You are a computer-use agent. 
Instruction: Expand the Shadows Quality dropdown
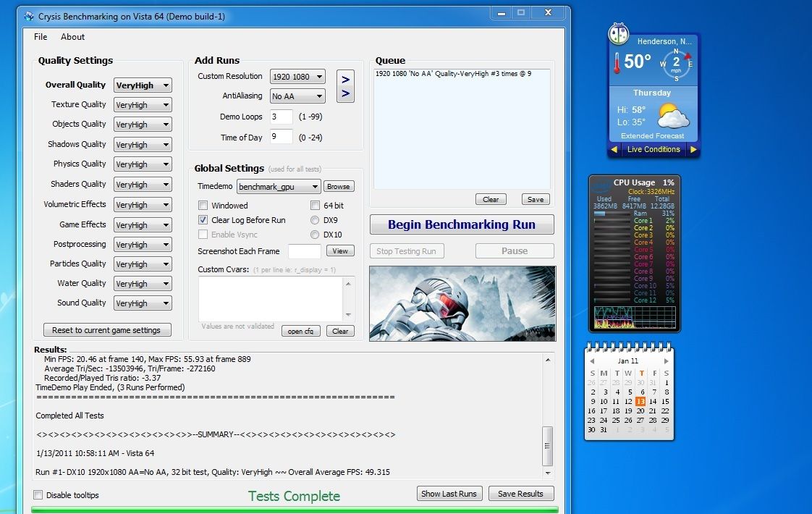point(143,145)
